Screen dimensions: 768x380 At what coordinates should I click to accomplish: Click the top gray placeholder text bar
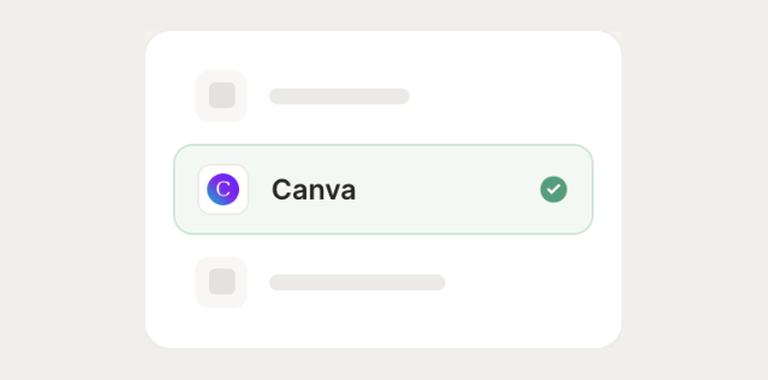pyautogui.click(x=339, y=96)
